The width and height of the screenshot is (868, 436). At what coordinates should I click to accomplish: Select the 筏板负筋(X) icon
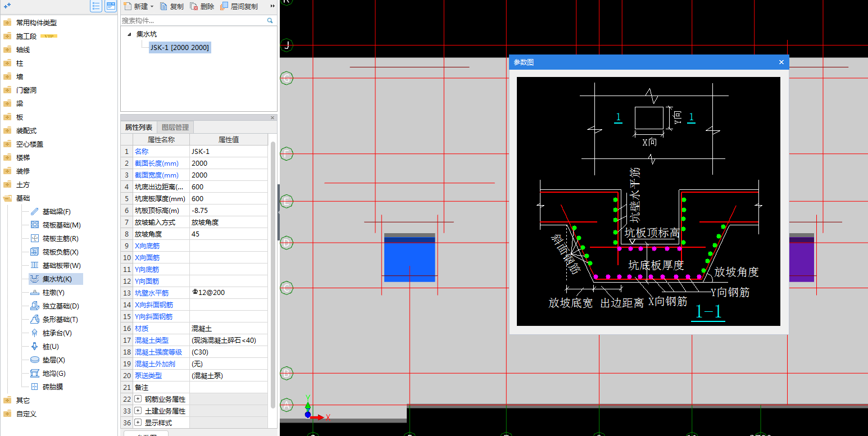pos(35,252)
